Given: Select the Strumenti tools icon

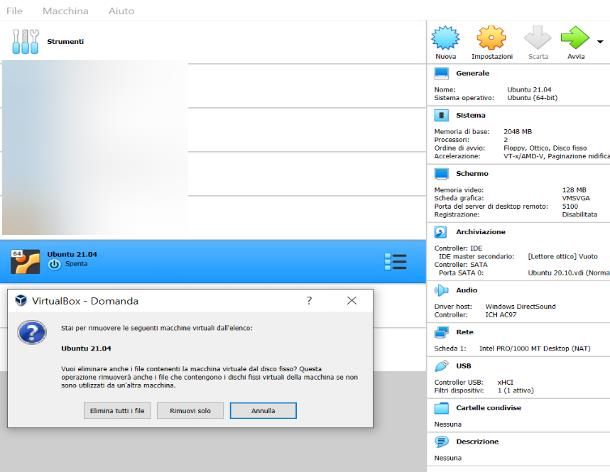Looking at the screenshot, I should [25, 41].
